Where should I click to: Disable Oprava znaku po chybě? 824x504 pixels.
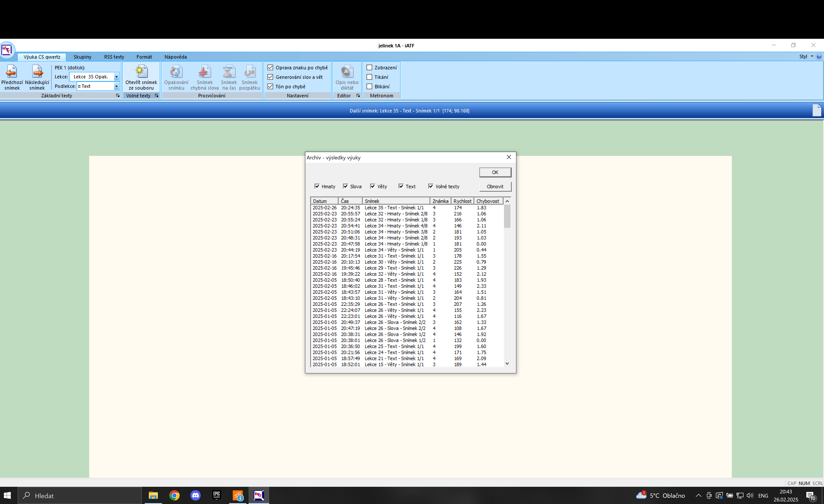pos(270,68)
